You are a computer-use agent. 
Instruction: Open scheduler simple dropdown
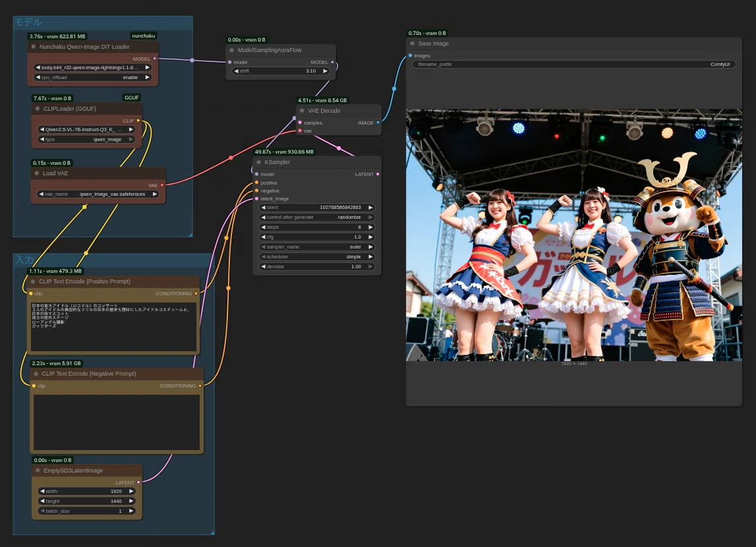point(317,257)
